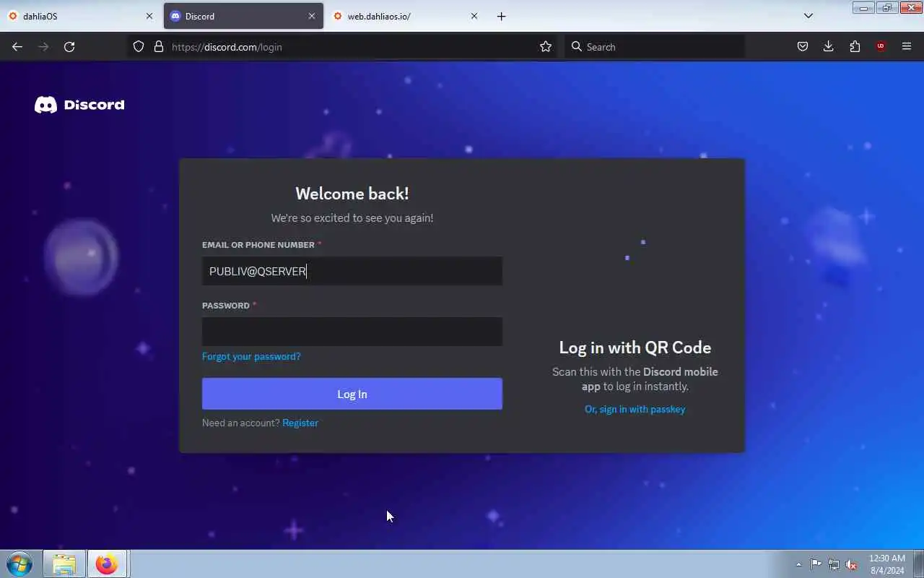Go back with the browser back arrow
The image size is (924, 578).
pyautogui.click(x=17, y=46)
